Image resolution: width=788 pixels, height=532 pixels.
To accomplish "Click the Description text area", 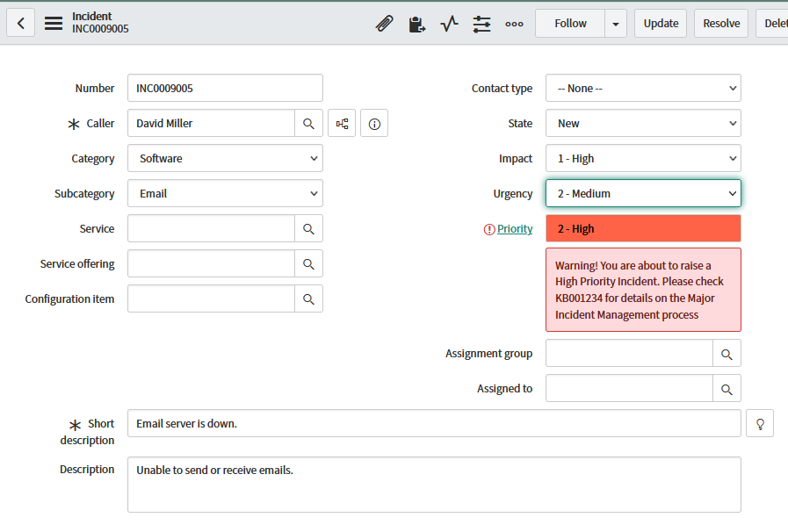I will [x=434, y=485].
